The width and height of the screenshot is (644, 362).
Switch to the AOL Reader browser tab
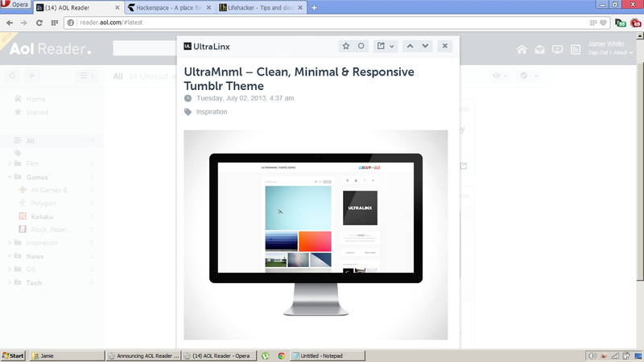[x=78, y=7]
